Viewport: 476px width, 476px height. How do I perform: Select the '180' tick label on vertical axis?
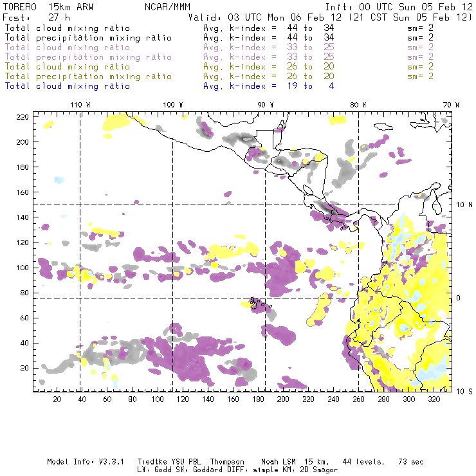click(x=23, y=167)
